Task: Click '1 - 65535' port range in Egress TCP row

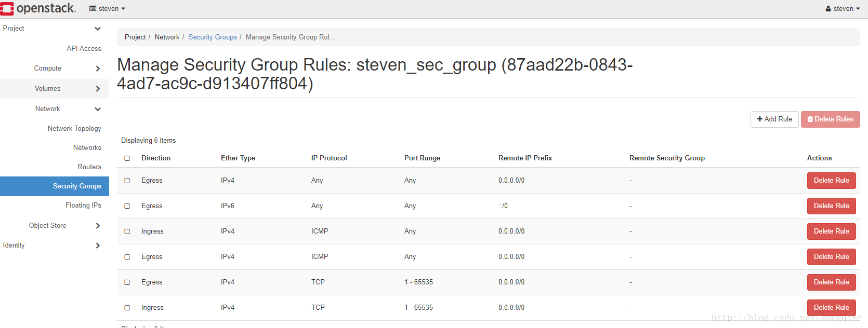Action: (x=418, y=282)
